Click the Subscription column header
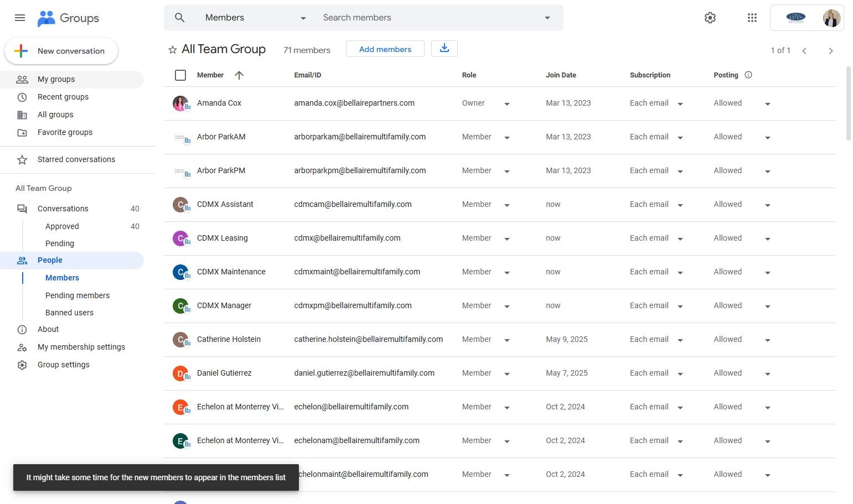 (x=650, y=75)
